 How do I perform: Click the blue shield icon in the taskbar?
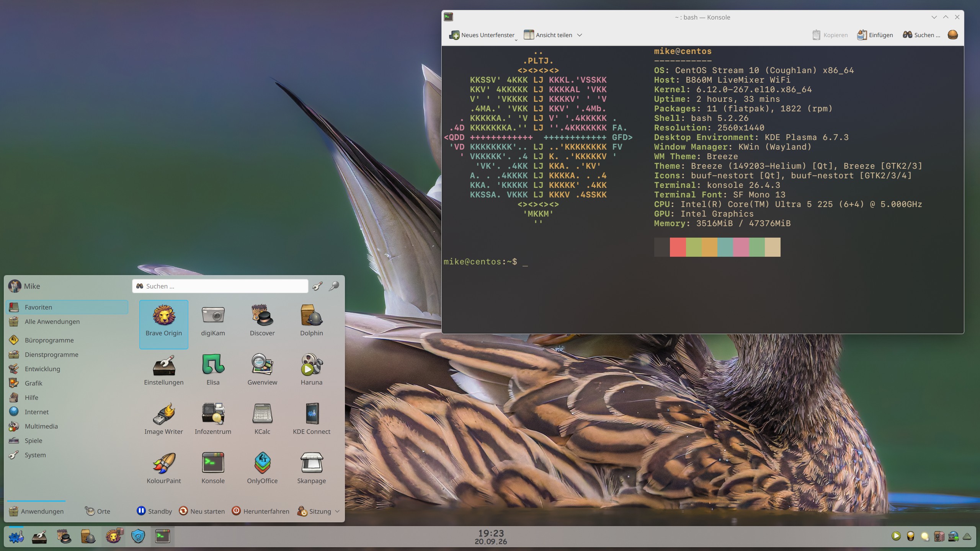[138, 536]
